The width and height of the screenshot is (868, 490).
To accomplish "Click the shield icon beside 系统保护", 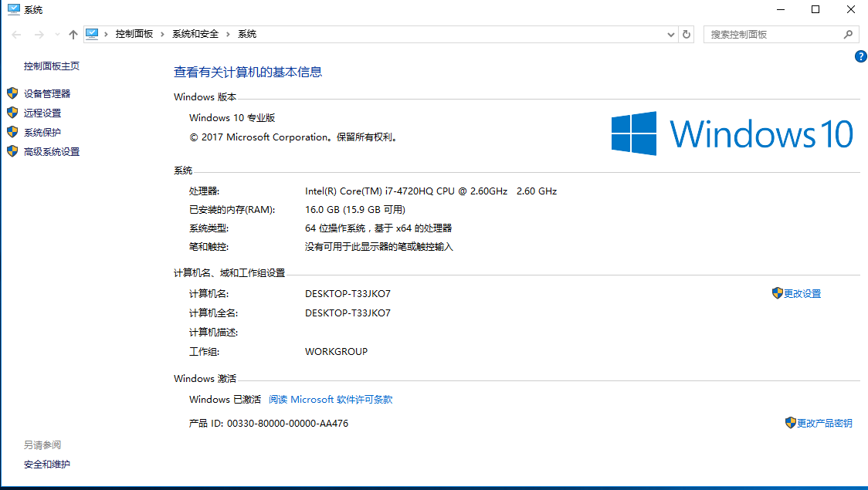I will pos(12,132).
